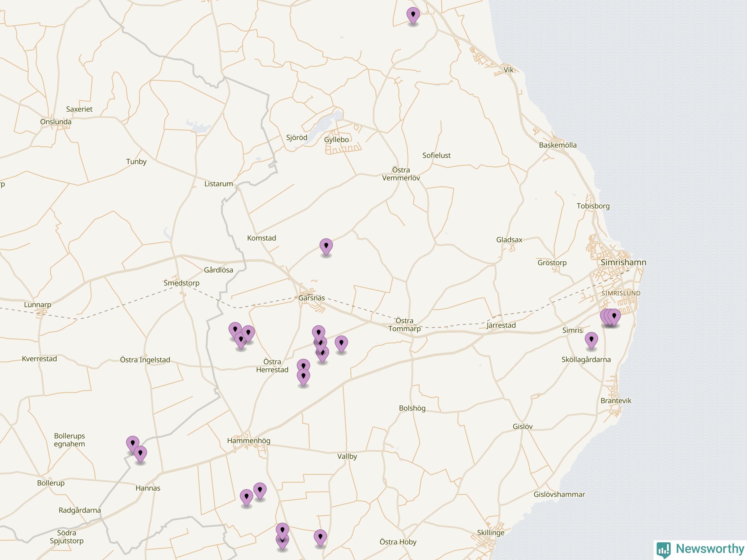747x560 pixels.
Task: Click the Lunnarp place label
Action: click(x=37, y=305)
